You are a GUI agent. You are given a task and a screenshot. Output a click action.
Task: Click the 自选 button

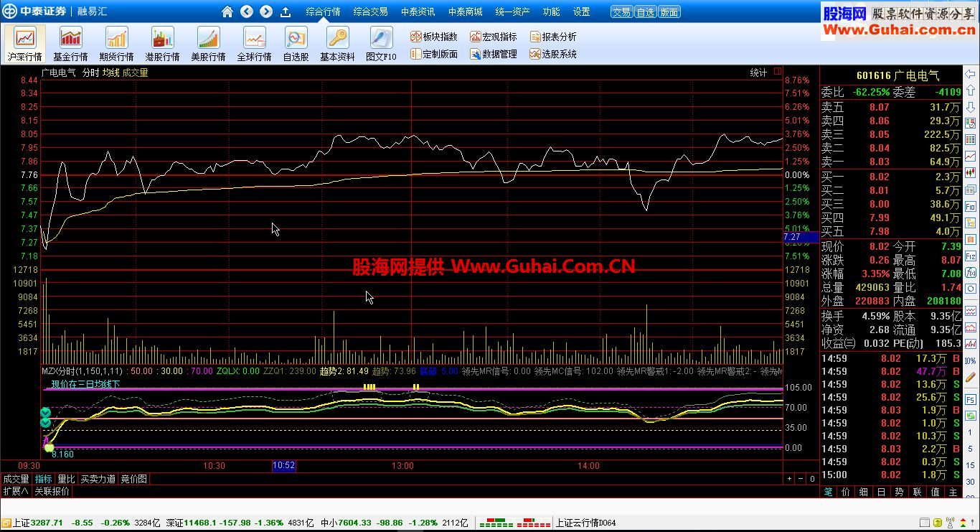point(645,12)
